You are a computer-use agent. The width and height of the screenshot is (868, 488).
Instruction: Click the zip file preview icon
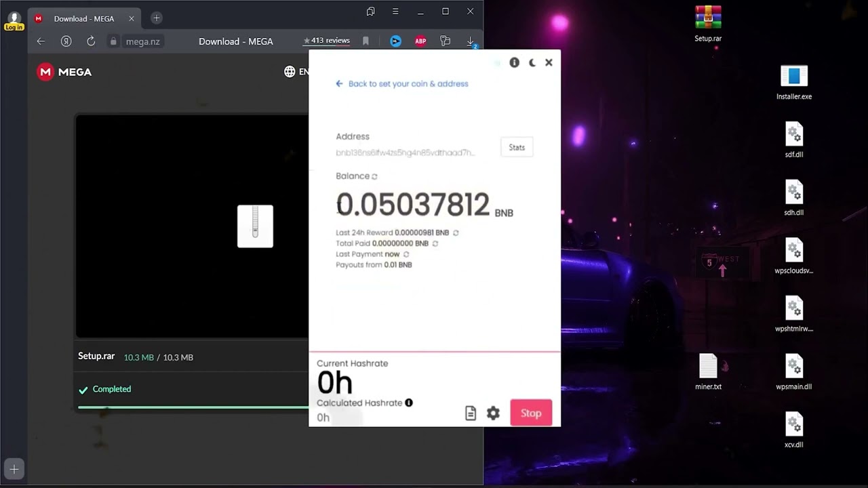pyautogui.click(x=255, y=226)
